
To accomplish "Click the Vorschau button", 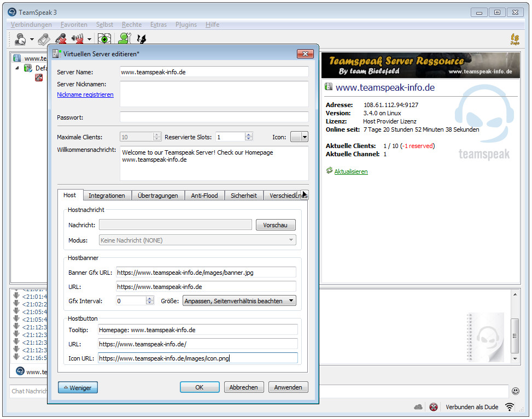I will click(276, 225).
